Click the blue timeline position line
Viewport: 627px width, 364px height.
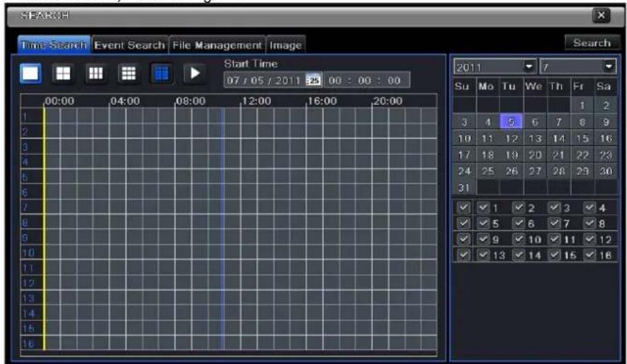point(223,229)
